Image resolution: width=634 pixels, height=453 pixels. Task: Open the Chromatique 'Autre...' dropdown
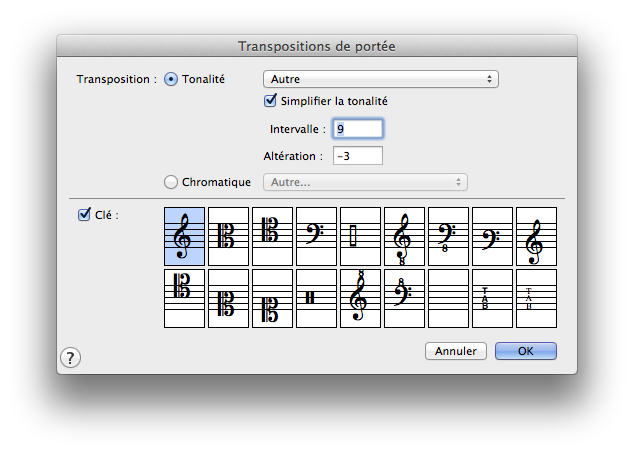click(x=364, y=182)
